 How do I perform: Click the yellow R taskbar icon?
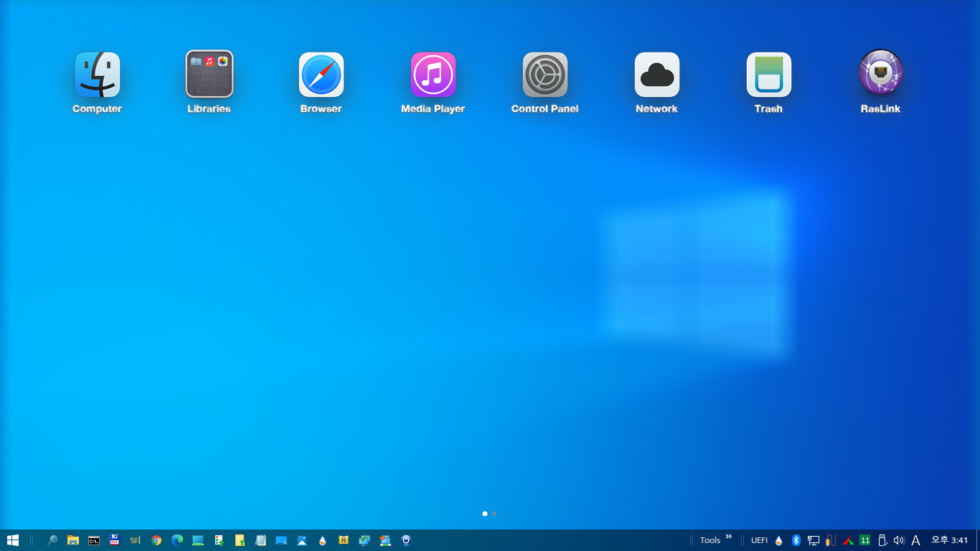tap(344, 540)
